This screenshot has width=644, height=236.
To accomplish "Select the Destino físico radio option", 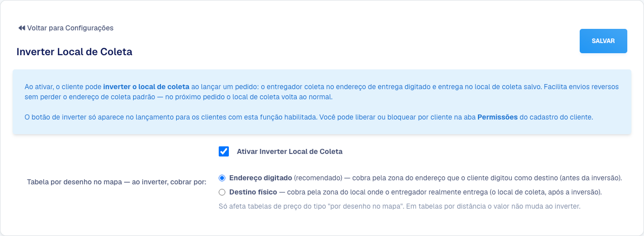I will click(x=222, y=192).
